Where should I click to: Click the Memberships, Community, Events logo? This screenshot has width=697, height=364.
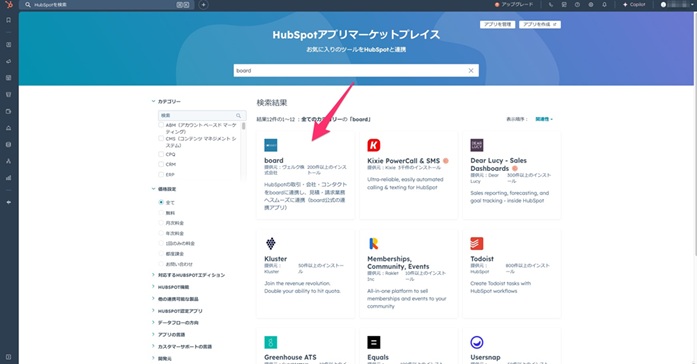tap(374, 244)
